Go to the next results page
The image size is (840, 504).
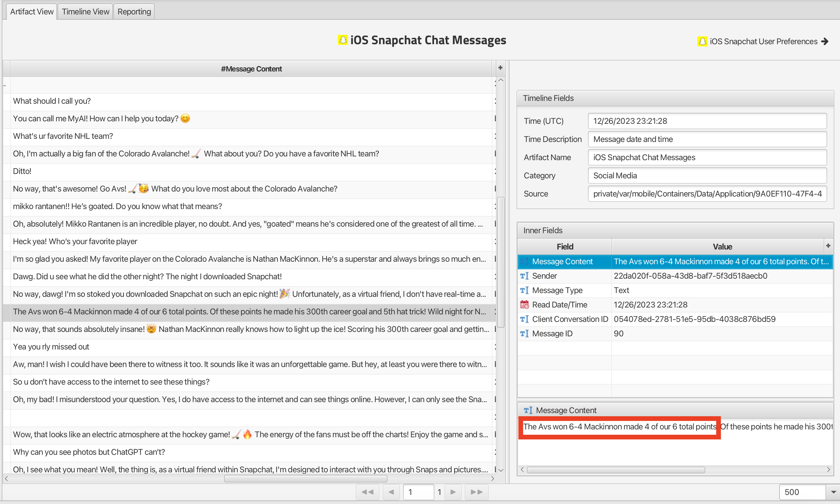453,492
